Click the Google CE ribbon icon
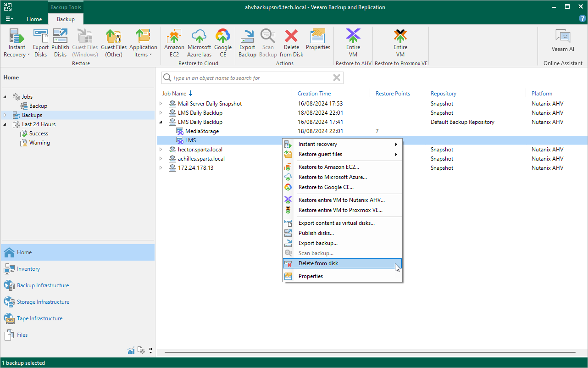 click(x=223, y=43)
